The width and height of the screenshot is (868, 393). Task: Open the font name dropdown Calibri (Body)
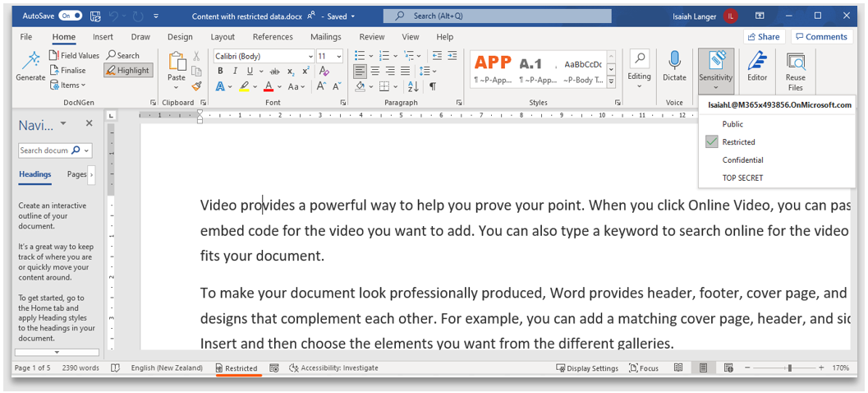(264, 56)
